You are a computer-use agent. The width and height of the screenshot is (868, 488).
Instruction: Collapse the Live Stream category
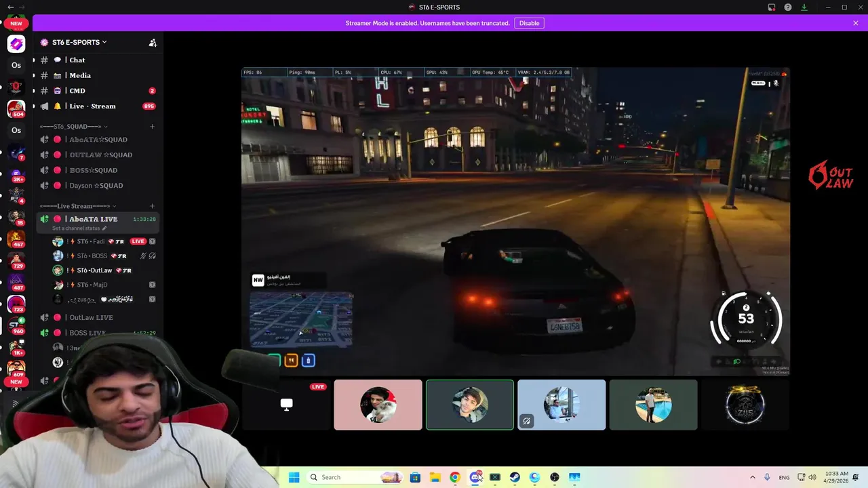[78, 206]
